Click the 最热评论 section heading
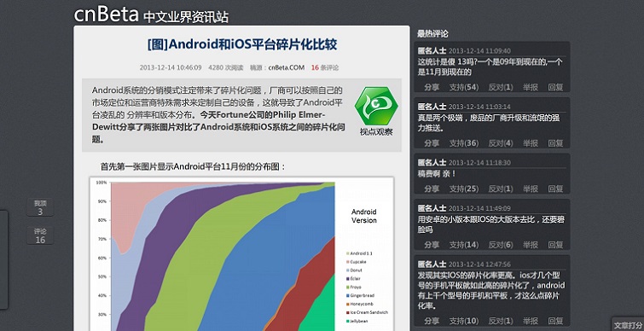The height and width of the screenshot is (331, 644). point(432,33)
